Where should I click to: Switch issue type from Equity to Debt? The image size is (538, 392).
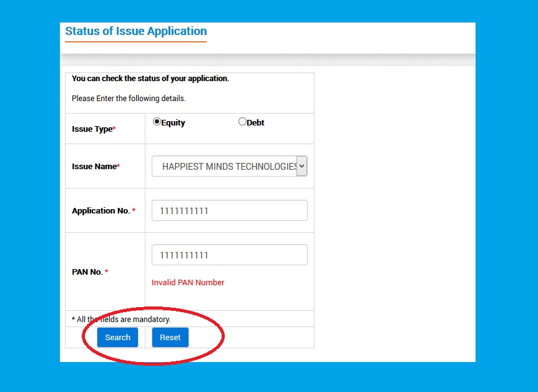point(242,122)
